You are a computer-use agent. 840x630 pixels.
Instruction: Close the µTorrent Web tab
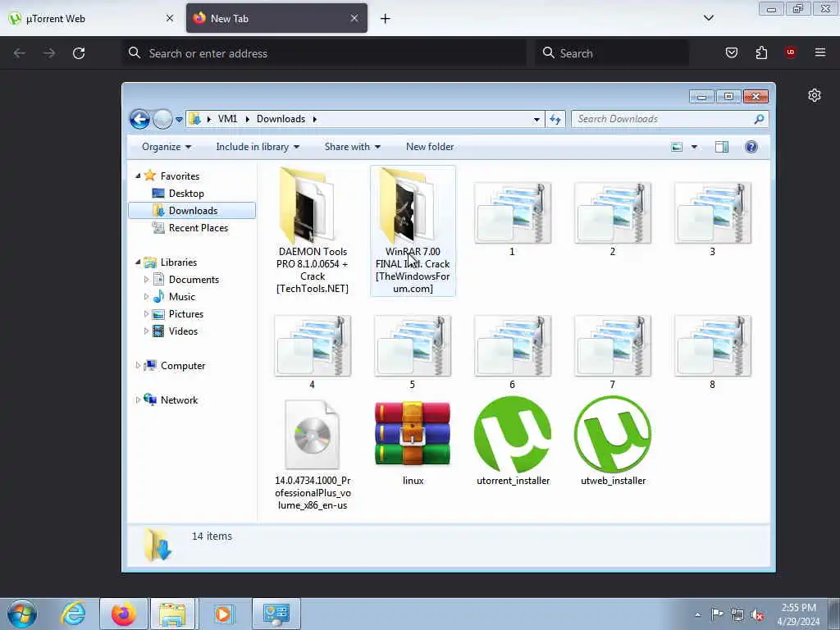tap(170, 18)
